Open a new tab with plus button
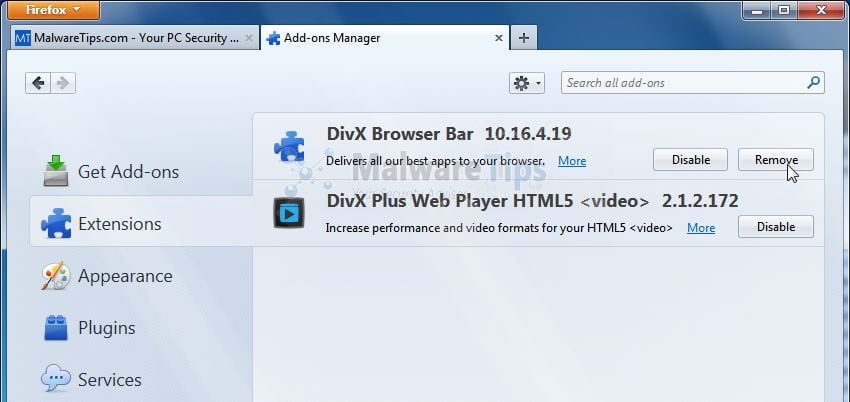This screenshot has height=402, width=850. (524, 38)
